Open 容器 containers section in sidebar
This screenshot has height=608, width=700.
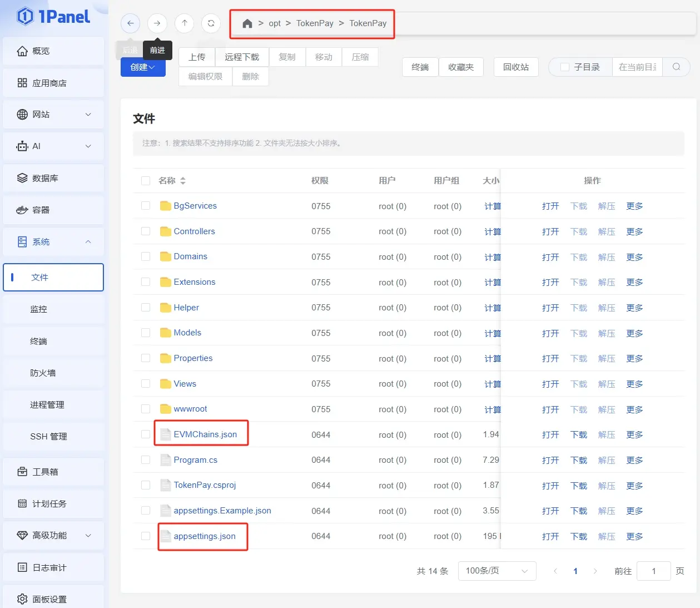[x=53, y=210]
